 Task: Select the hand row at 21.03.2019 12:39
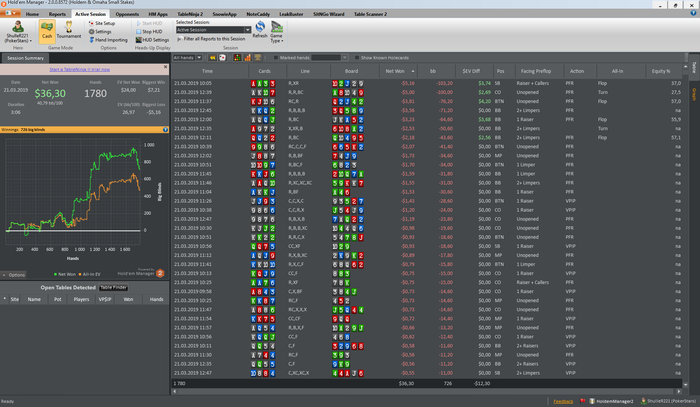pyautogui.click(x=427, y=92)
